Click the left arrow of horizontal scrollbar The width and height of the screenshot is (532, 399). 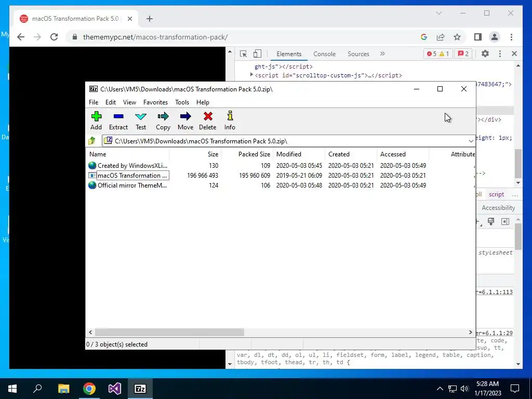tap(90, 332)
